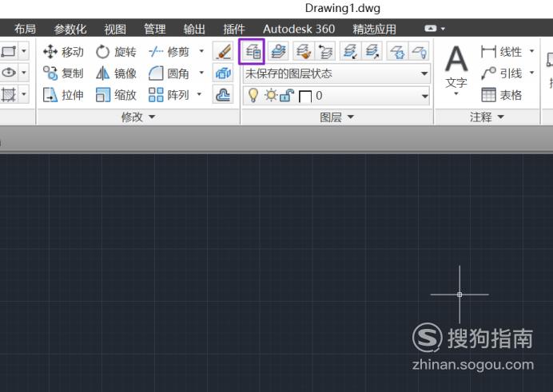Viewport: 553px width, 392px height.
Task: Select the Hatch tool icon
Action: click(x=9, y=94)
